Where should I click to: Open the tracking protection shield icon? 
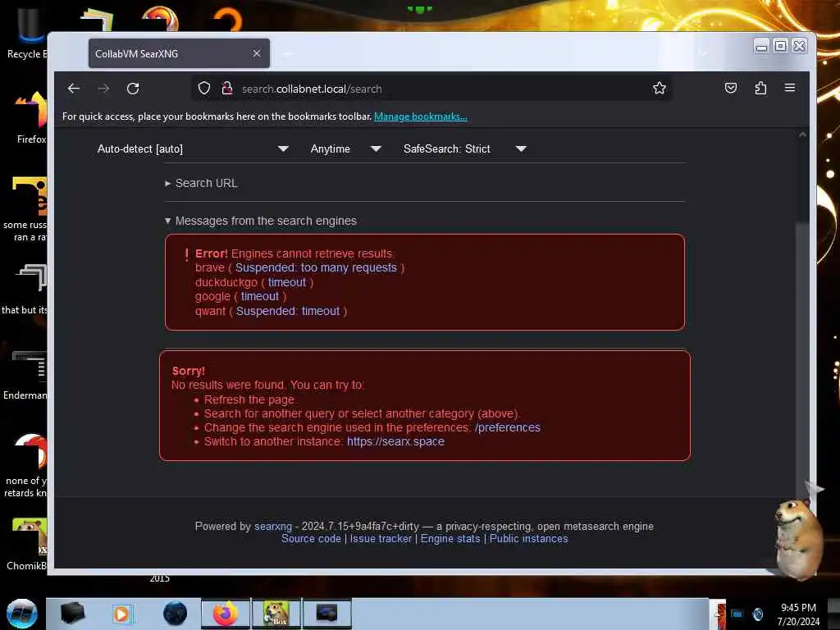point(204,88)
